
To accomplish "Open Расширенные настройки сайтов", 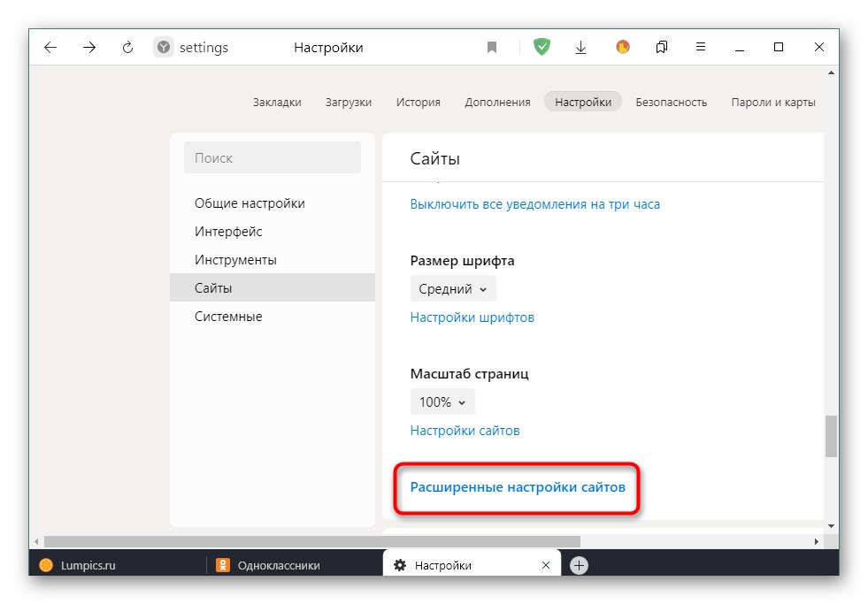I will tap(518, 487).
